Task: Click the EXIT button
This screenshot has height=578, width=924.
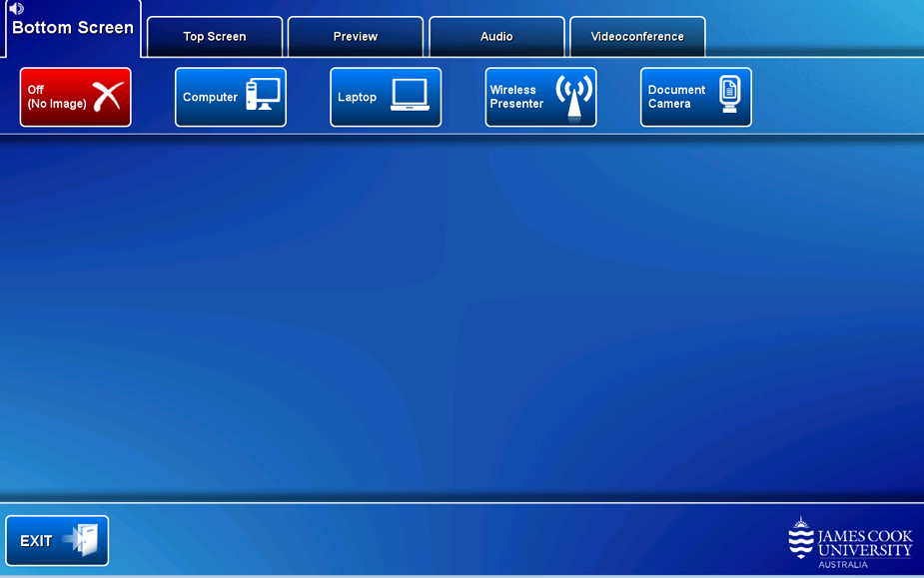Action: pos(57,541)
